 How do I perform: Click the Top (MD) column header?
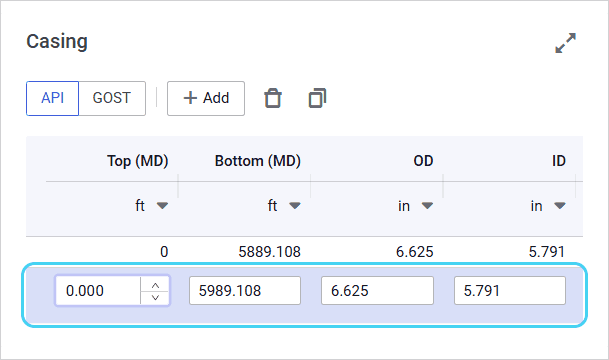click(x=137, y=161)
